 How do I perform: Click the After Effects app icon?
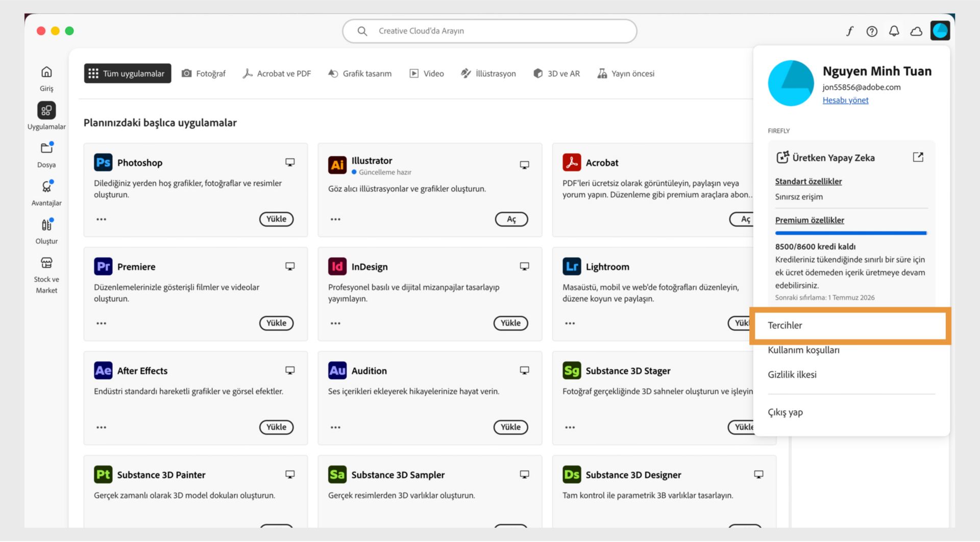click(103, 371)
